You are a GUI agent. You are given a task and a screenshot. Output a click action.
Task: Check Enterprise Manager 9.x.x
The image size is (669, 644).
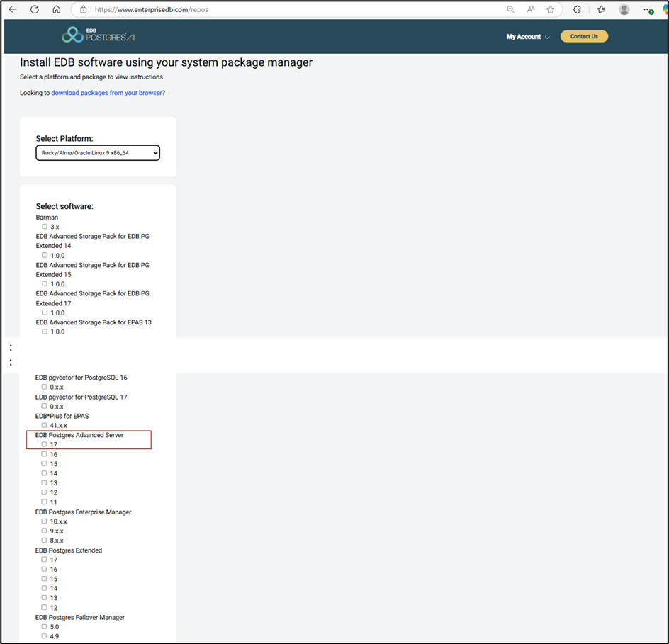click(44, 531)
